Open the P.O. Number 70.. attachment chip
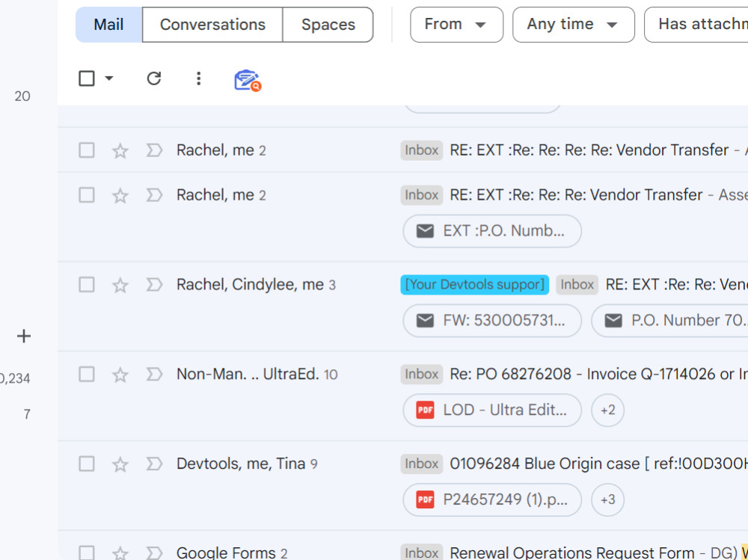Screen dimensions: 748x560 (669, 321)
